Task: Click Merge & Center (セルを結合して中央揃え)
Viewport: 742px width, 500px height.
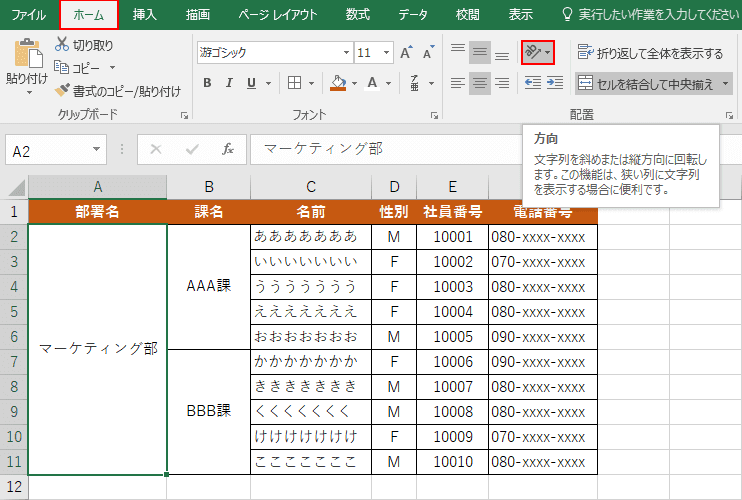Action: pos(645,84)
